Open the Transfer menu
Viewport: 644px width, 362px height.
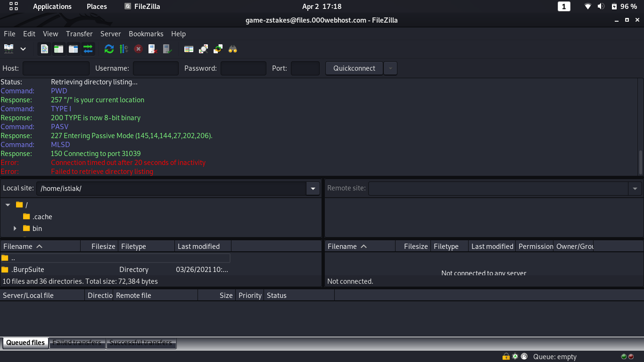pyautogui.click(x=79, y=34)
